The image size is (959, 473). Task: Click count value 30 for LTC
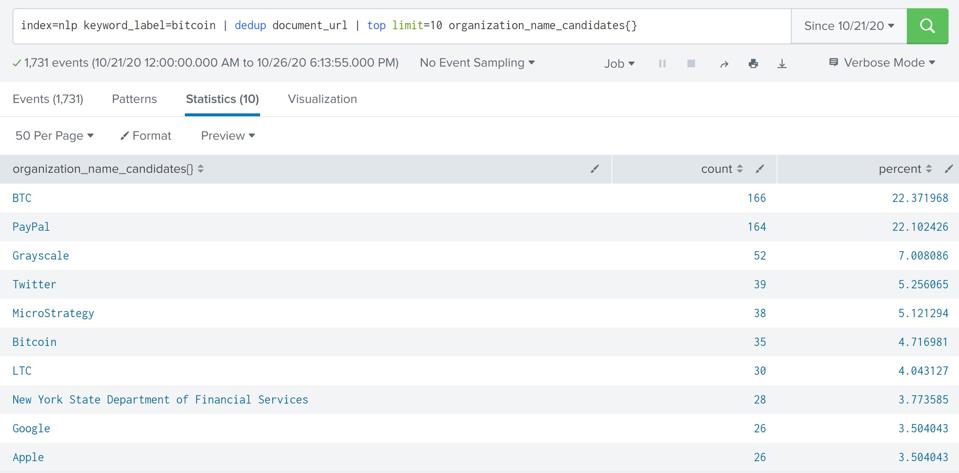(x=760, y=371)
